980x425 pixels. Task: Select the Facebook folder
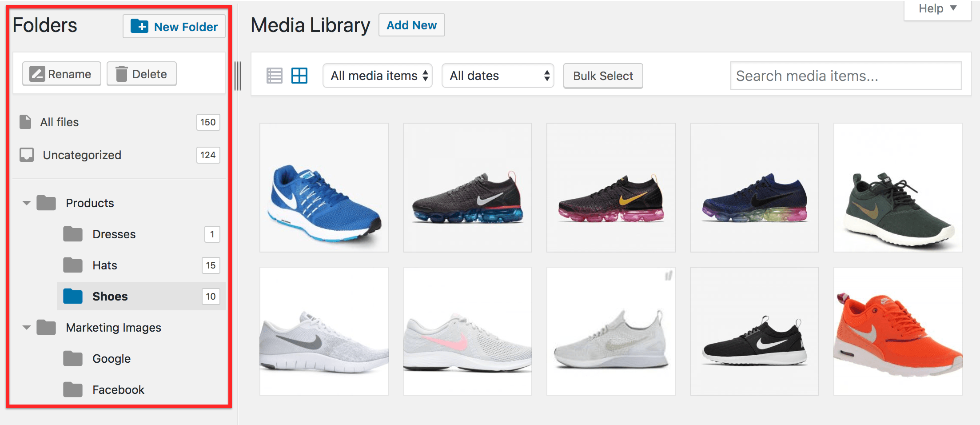point(118,390)
